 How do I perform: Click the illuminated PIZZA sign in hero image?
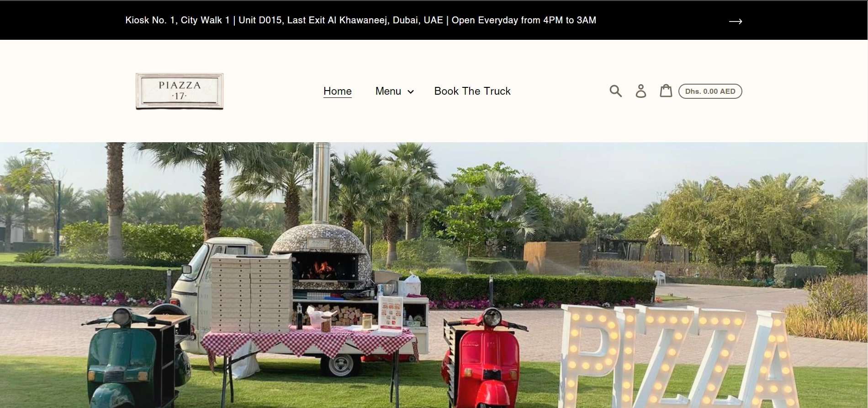(676, 357)
